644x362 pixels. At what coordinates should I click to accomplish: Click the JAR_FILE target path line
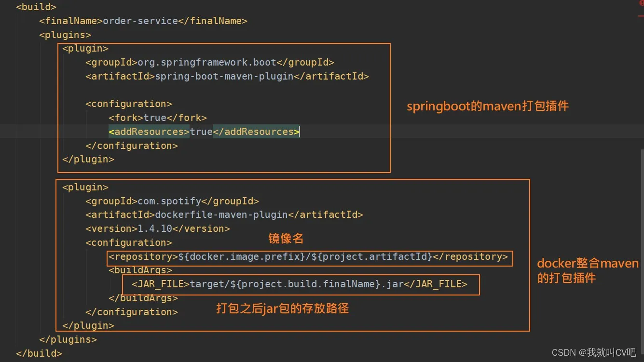[x=300, y=284]
